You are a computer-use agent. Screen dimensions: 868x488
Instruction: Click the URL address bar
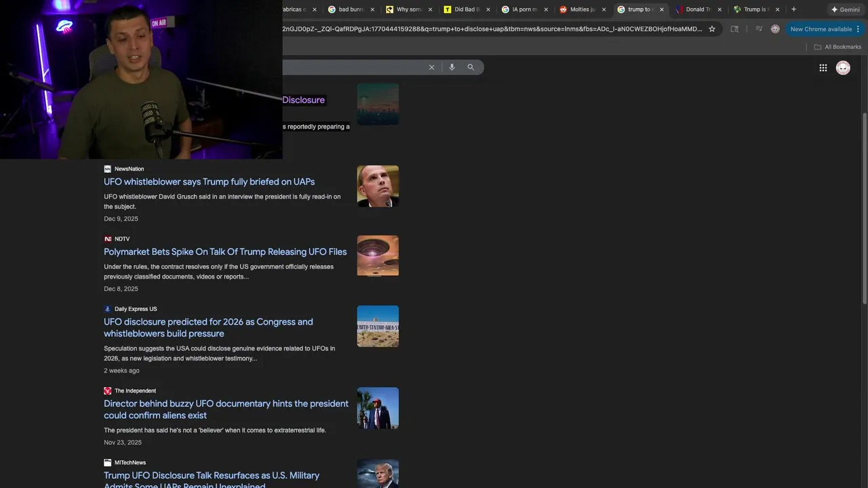coord(492,29)
